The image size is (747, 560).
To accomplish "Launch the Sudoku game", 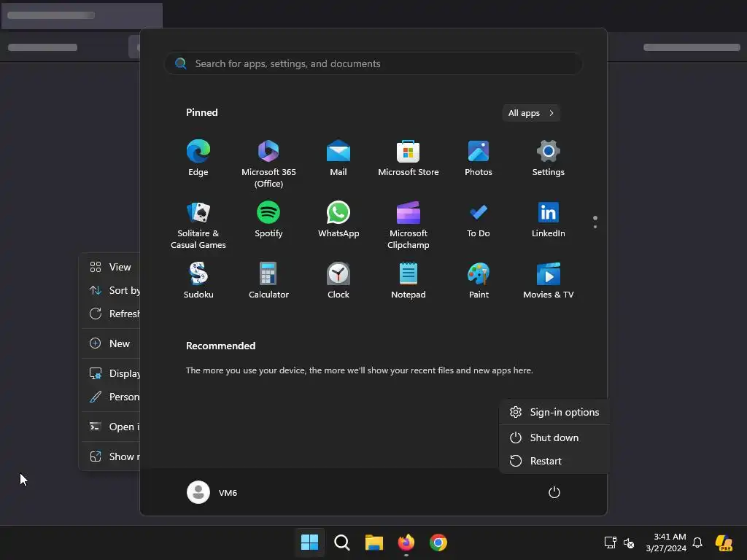I will pos(198,281).
